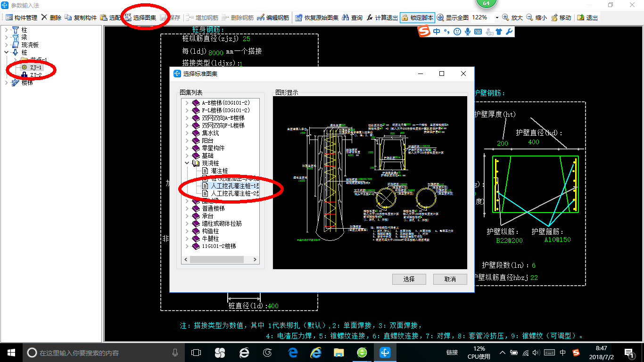Expand F-L楼梯(03G101-2) atlas node
644x362 pixels.
point(187,110)
